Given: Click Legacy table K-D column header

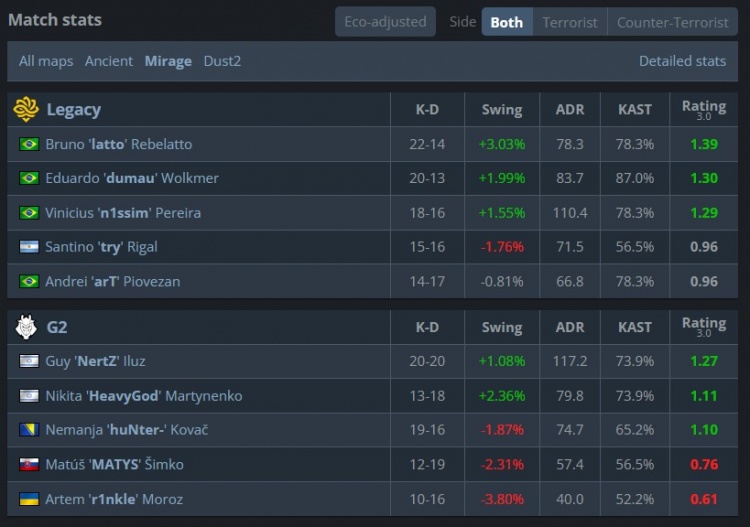Looking at the screenshot, I should coord(427,110).
